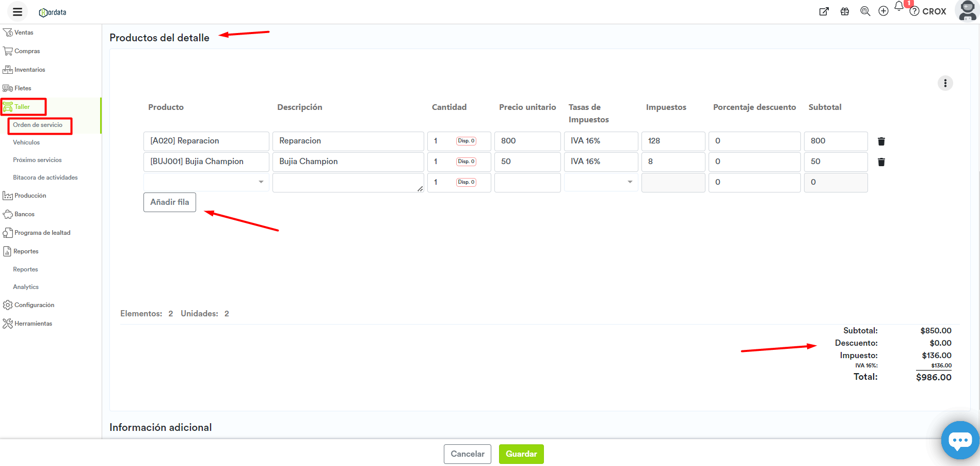Click the Precio unitario field showing 800
Image resolution: width=980 pixels, height=466 pixels.
coord(527,141)
